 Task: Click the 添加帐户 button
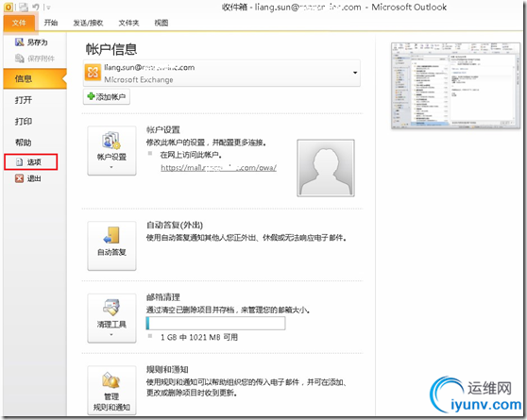(107, 97)
